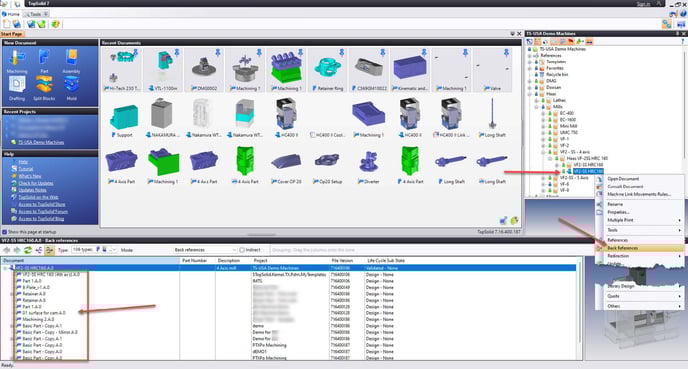Create a new Assembly document

click(x=71, y=61)
